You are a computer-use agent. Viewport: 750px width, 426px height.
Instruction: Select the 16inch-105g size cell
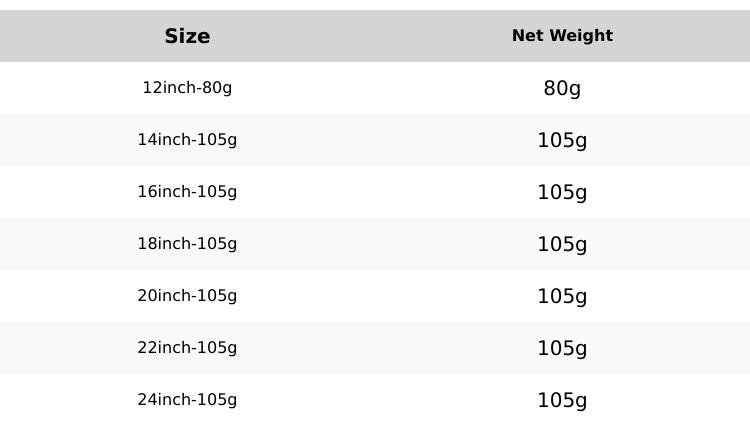[187, 192]
